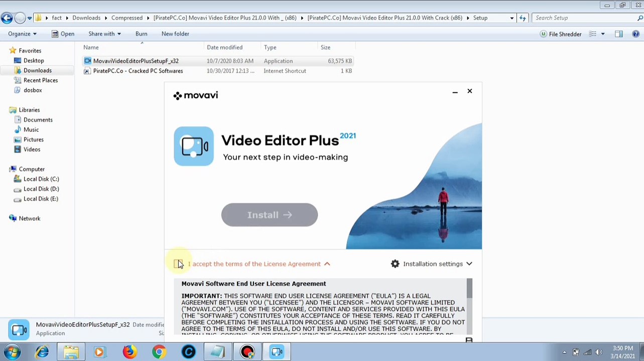The image size is (644, 361).
Task: Click the Movavi installer taskbar icon
Action: pyautogui.click(x=277, y=352)
